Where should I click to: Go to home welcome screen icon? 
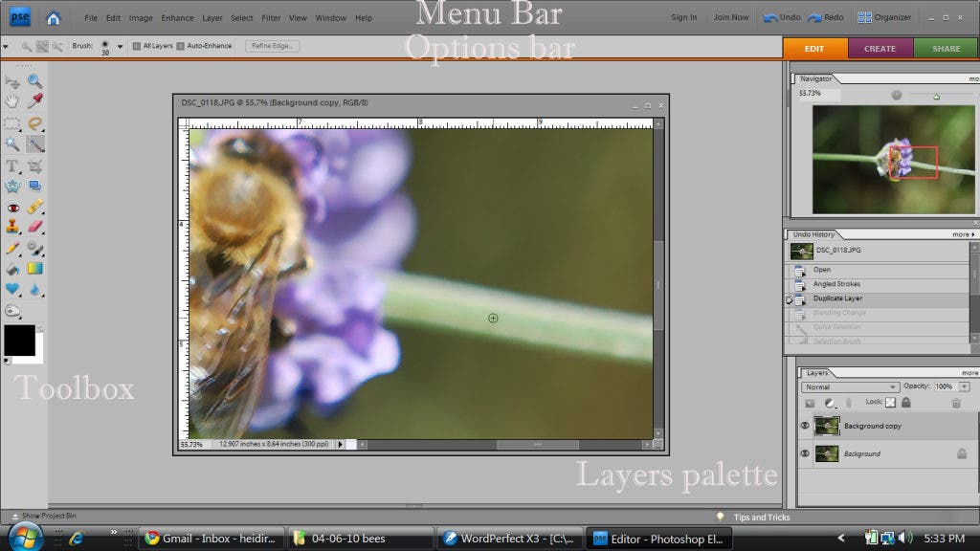(53, 17)
